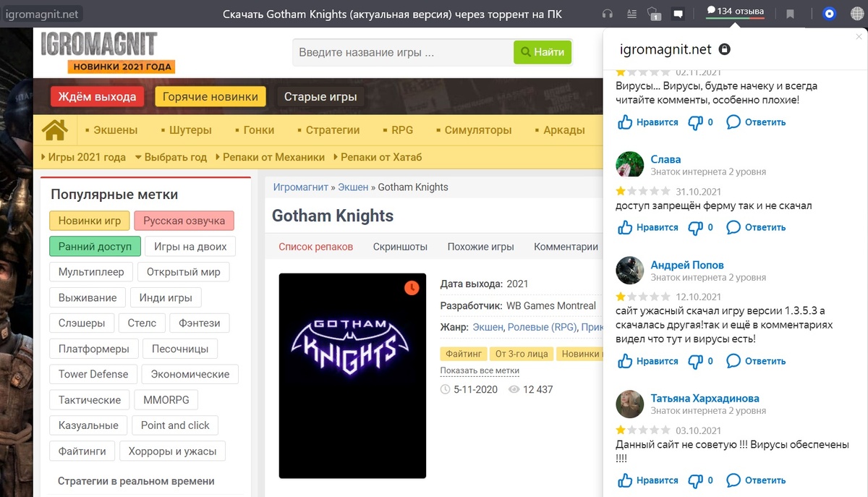
Task: Open the protection shield icon
Action: pos(654,14)
